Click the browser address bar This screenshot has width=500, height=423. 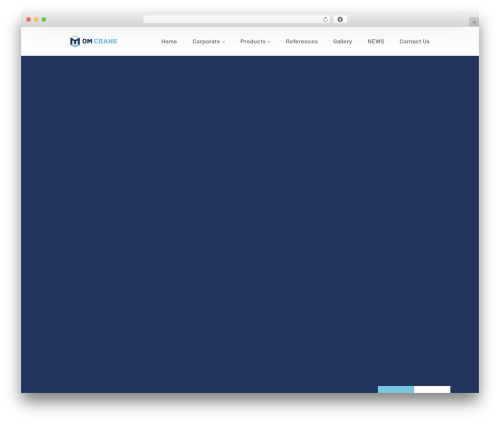(236, 19)
